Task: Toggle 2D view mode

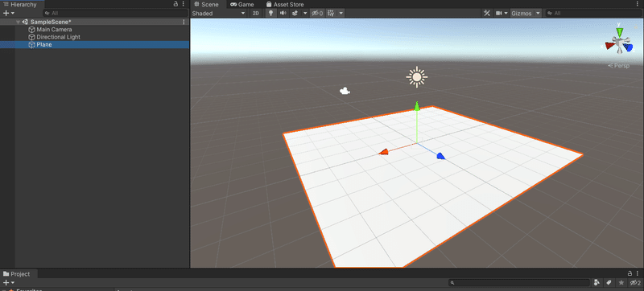Action: point(256,13)
